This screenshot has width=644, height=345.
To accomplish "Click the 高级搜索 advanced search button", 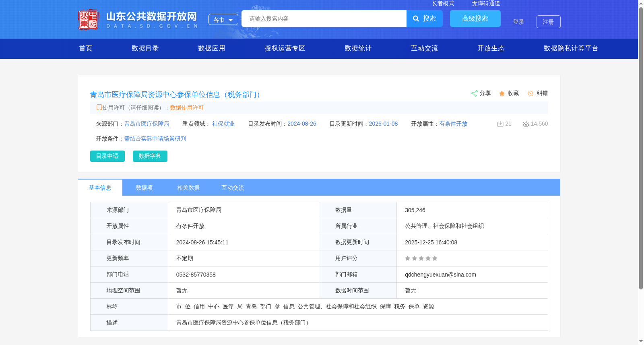I will (x=475, y=19).
